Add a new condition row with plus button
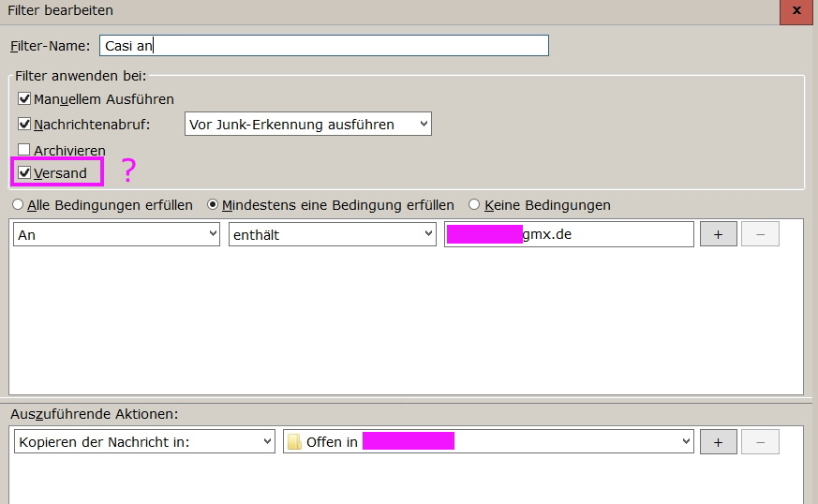Image resolution: width=818 pixels, height=504 pixels. click(x=719, y=234)
